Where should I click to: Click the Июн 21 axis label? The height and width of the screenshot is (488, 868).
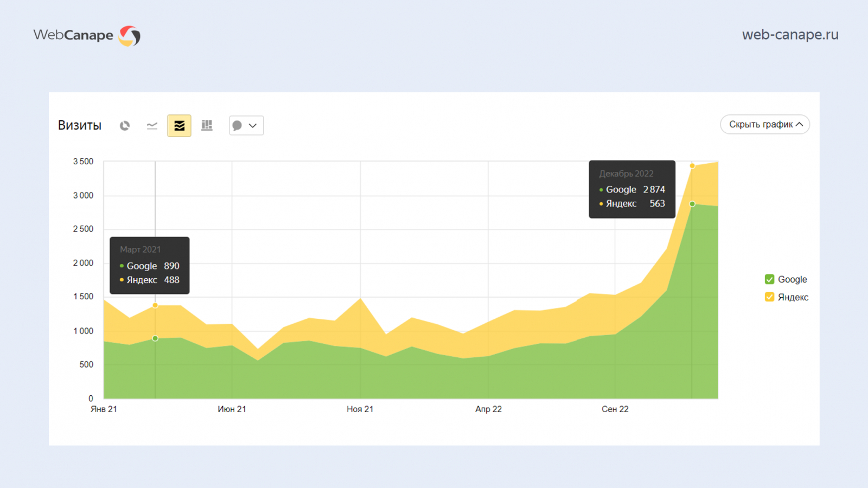(232, 409)
